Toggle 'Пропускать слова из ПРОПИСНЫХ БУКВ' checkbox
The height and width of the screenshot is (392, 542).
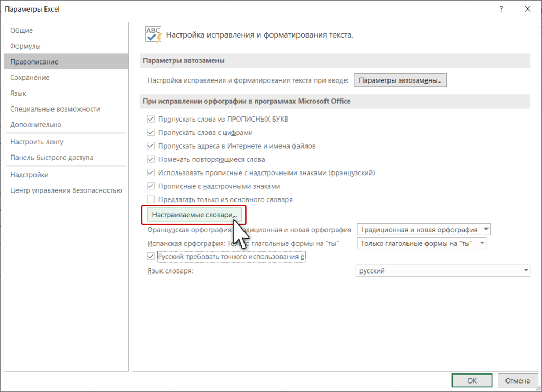coord(151,119)
